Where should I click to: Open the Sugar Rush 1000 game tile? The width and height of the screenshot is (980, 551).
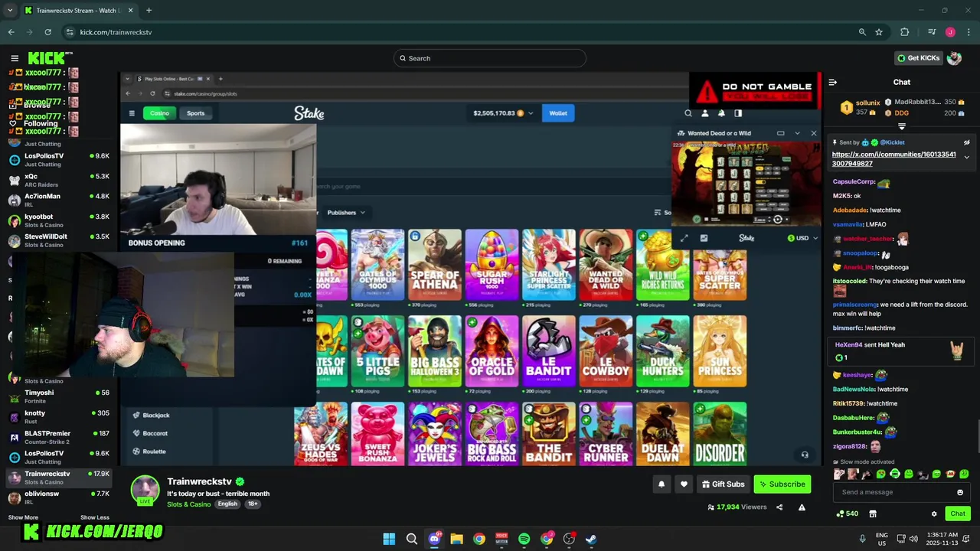pos(492,265)
